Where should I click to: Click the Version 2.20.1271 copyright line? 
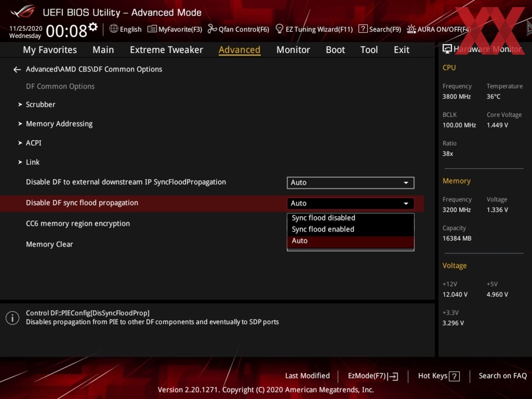[266, 390]
